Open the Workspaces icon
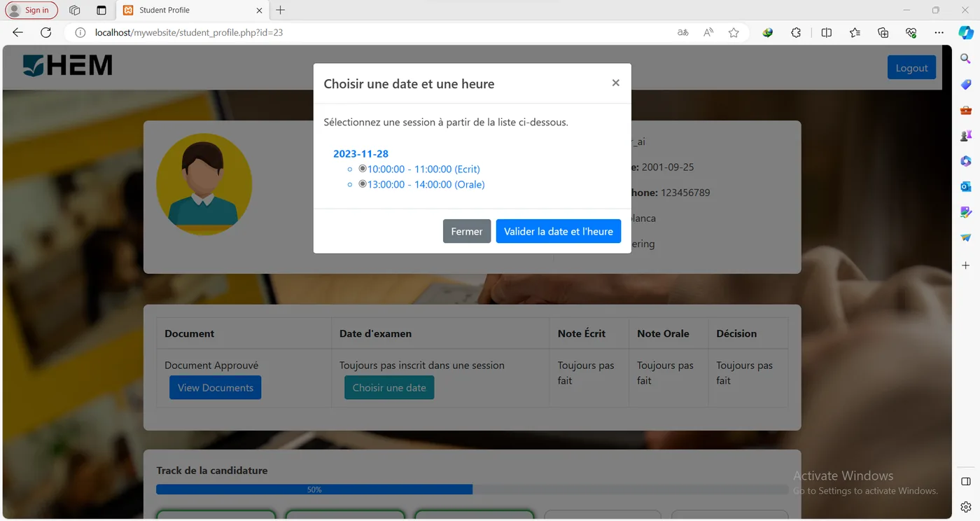Viewport: 980px width, 521px height. click(74, 10)
